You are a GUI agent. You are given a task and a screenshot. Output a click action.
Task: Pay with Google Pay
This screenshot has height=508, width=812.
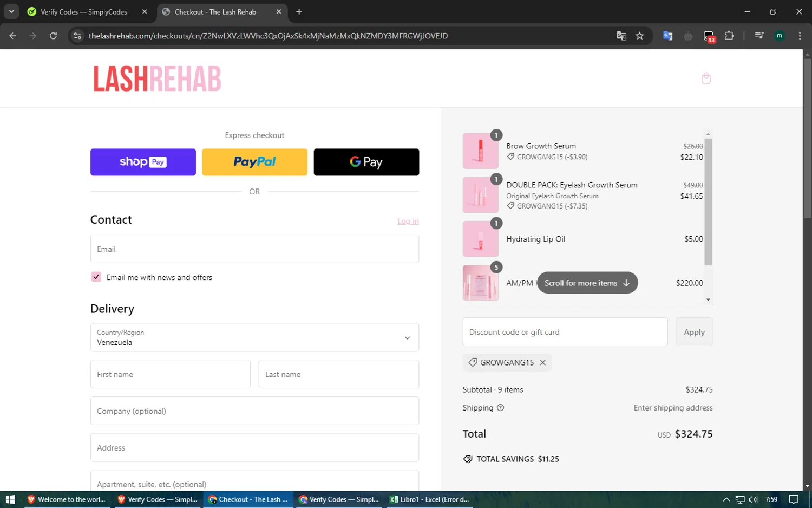(x=366, y=162)
